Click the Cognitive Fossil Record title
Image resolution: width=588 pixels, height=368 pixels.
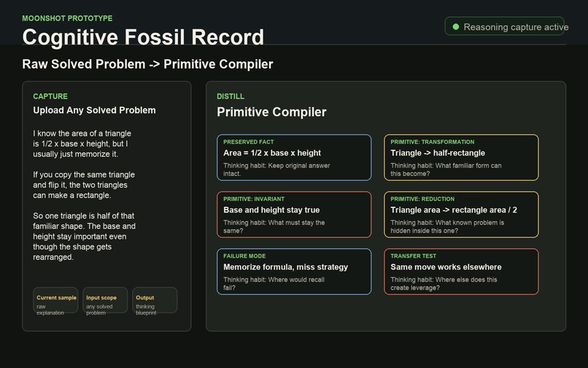coord(143,37)
